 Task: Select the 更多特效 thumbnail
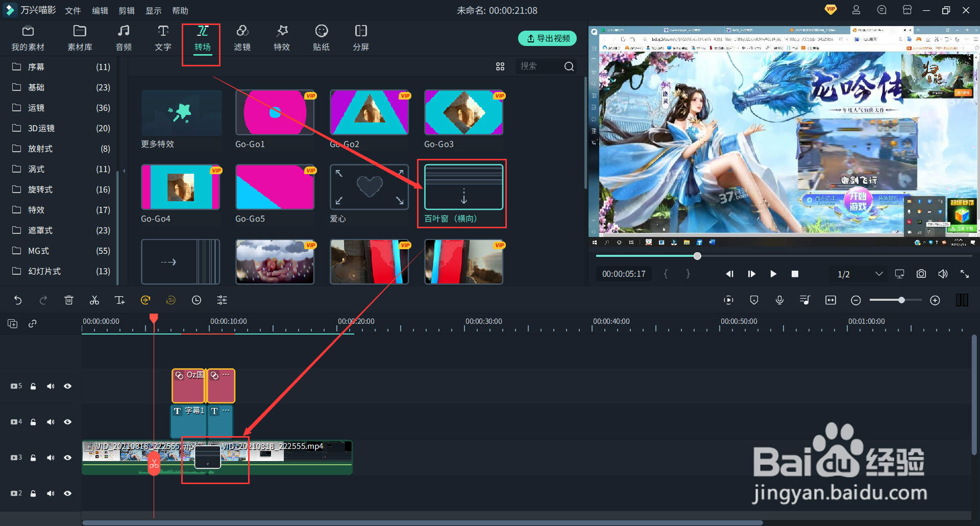coord(182,113)
